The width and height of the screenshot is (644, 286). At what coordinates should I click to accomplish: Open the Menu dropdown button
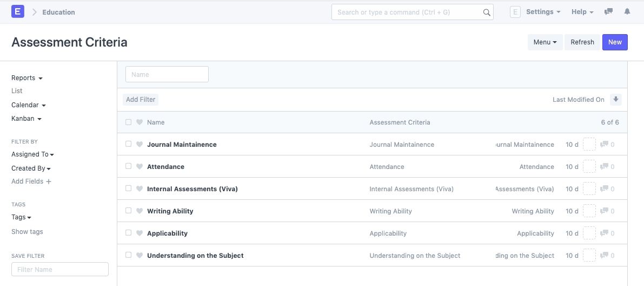tap(545, 42)
